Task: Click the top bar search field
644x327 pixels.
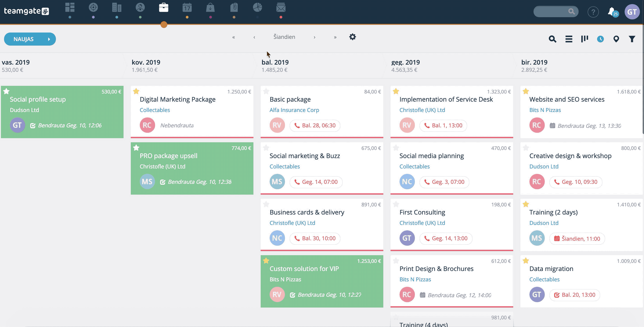Action: (x=556, y=12)
